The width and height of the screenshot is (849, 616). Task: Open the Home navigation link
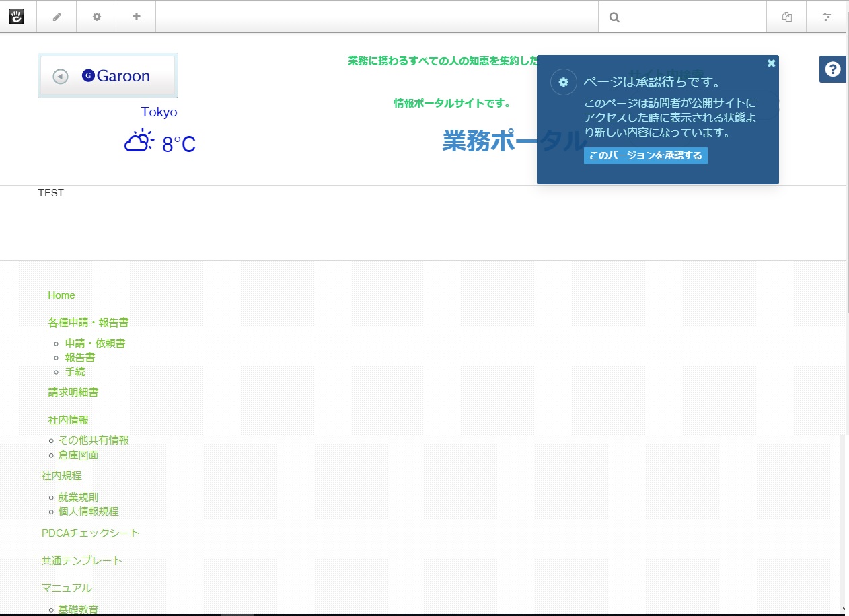click(x=62, y=295)
